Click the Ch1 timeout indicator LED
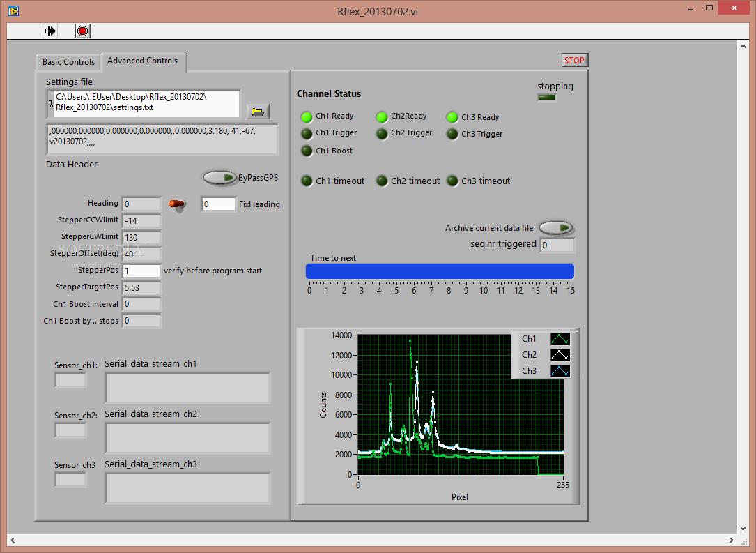The height and width of the screenshot is (553, 756). click(x=306, y=181)
